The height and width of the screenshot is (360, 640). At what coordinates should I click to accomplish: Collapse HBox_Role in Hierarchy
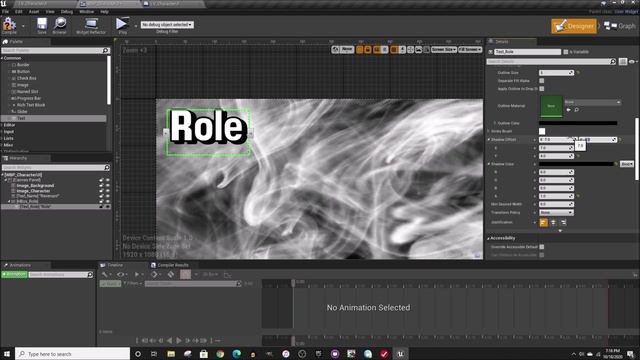pyautogui.click(x=9, y=201)
